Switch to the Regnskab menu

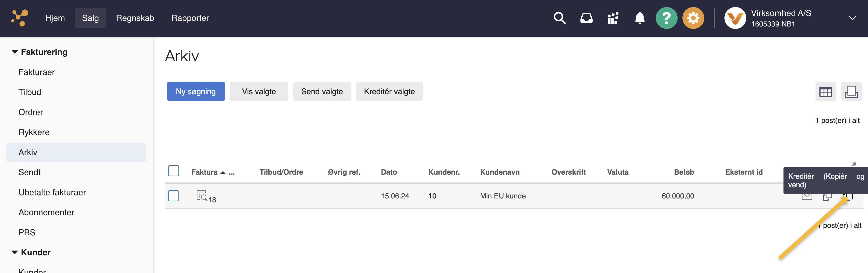pos(135,18)
